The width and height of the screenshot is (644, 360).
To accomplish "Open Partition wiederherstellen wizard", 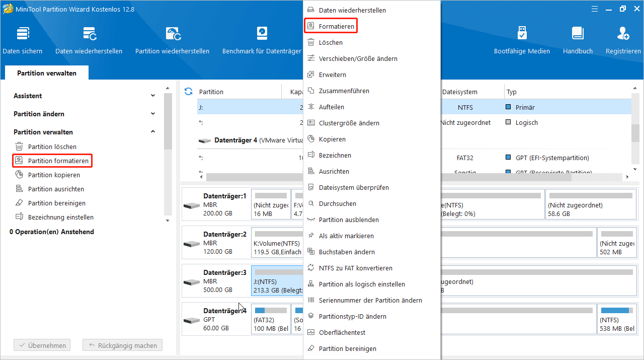I will click(173, 40).
